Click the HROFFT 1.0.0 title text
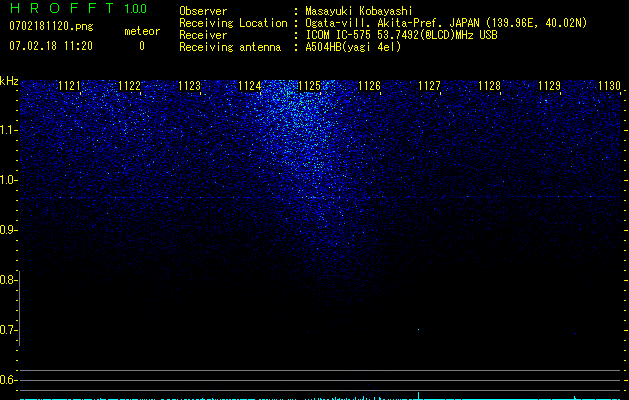This screenshot has width=629, height=400. tap(78, 8)
